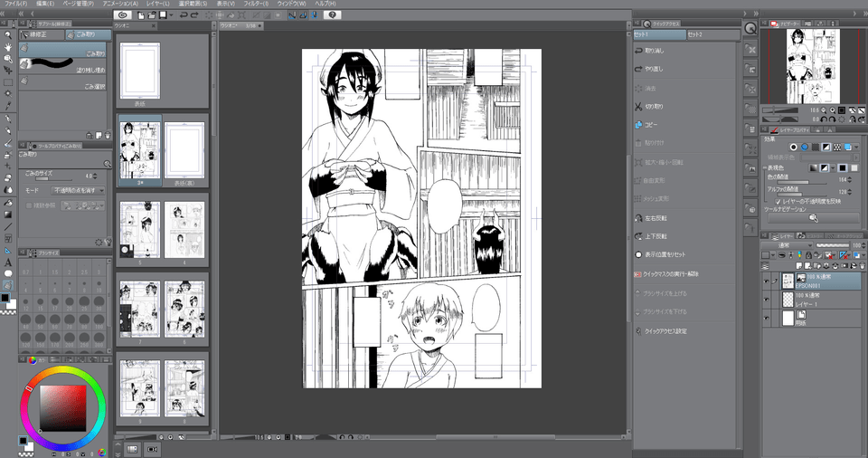Open the save icon dropdown arrow
This screenshot has height=458, width=868.
(x=171, y=15)
